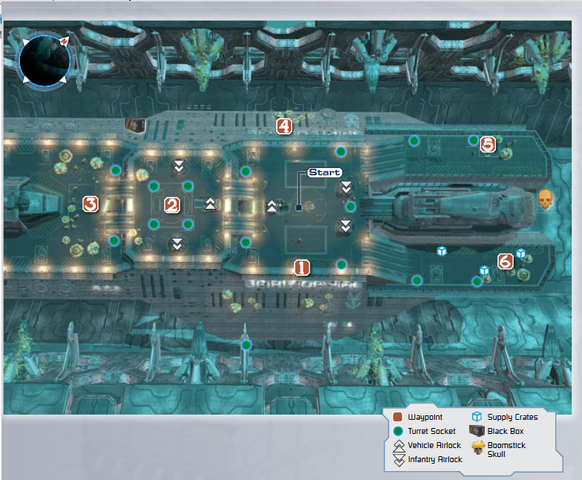Click the supply crate just left of waypoint 6

pyautogui.click(x=484, y=270)
